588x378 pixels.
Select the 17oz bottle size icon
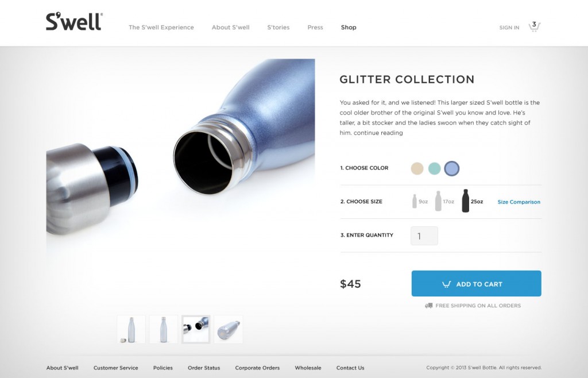tap(438, 201)
